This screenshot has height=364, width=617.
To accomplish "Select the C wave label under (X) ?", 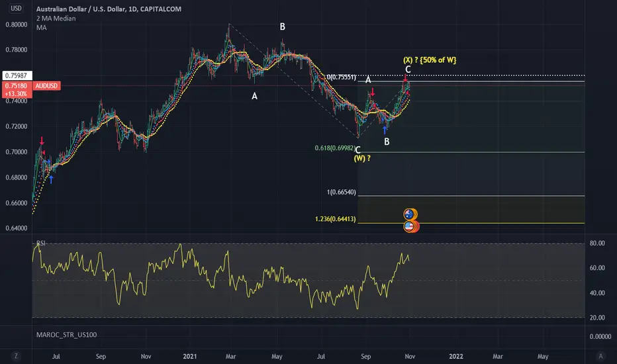I will [408, 69].
